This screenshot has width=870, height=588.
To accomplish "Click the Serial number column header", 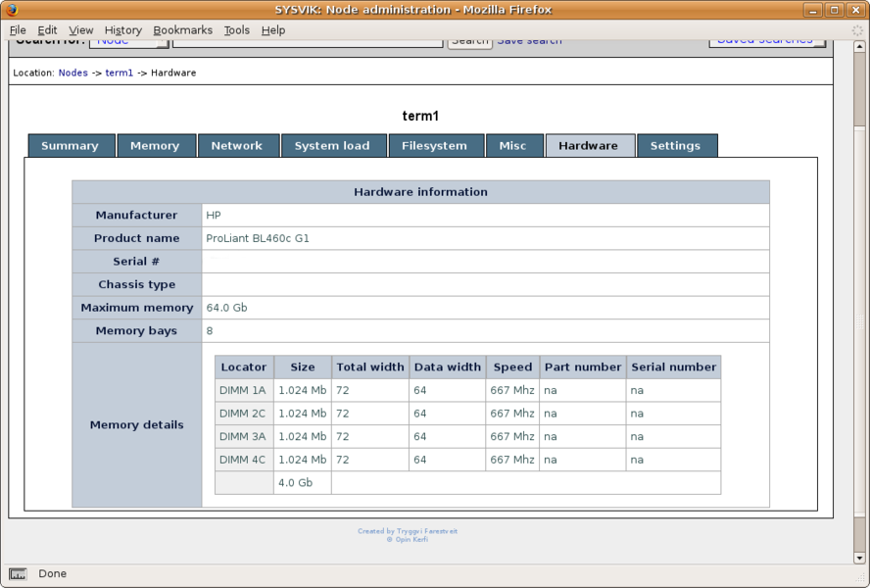I will [674, 367].
